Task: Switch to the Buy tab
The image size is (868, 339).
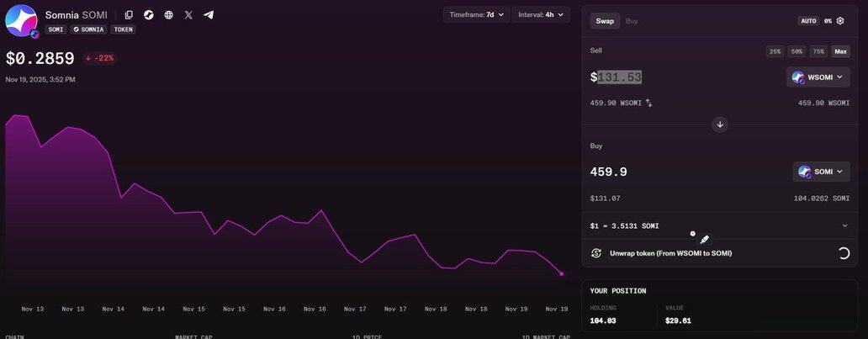Action: [632, 21]
